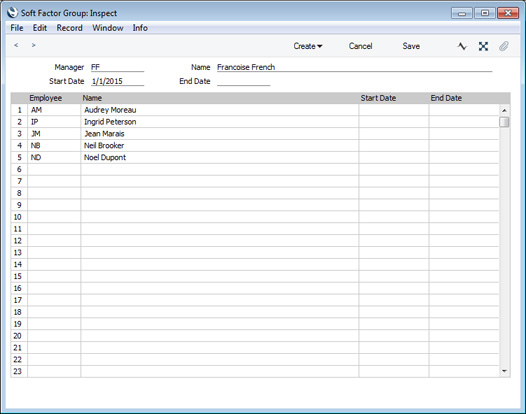Open the File menu

point(17,28)
